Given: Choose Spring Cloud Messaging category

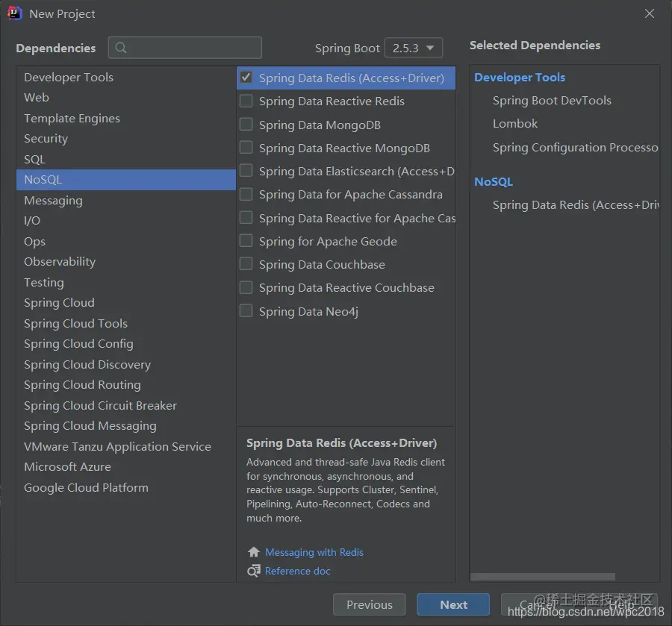Looking at the screenshot, I should tap(126, 426).
